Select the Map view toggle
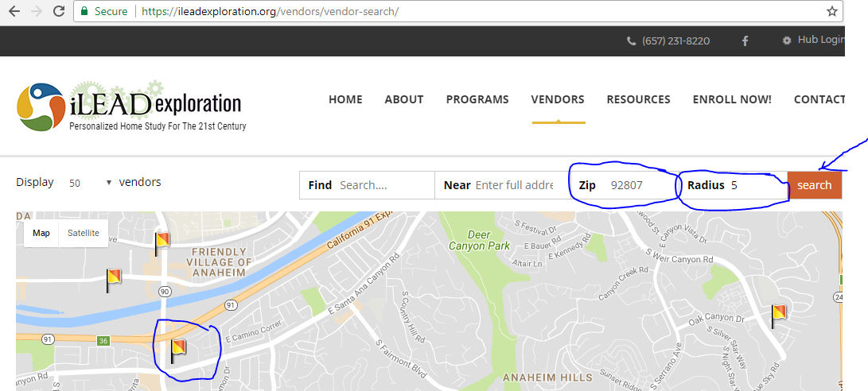The width and height of the screenshot is (868, 391). pyautogui.click(x=41, y=233)
